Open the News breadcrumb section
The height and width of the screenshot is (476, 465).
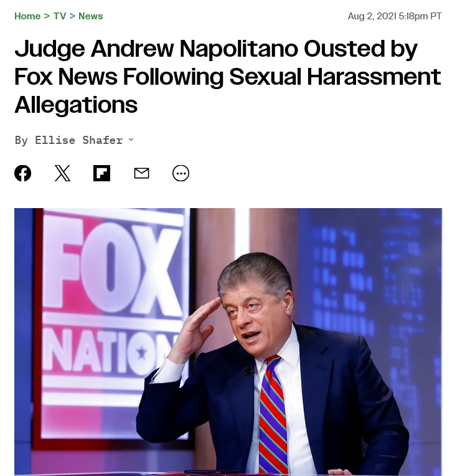point(91,16)
